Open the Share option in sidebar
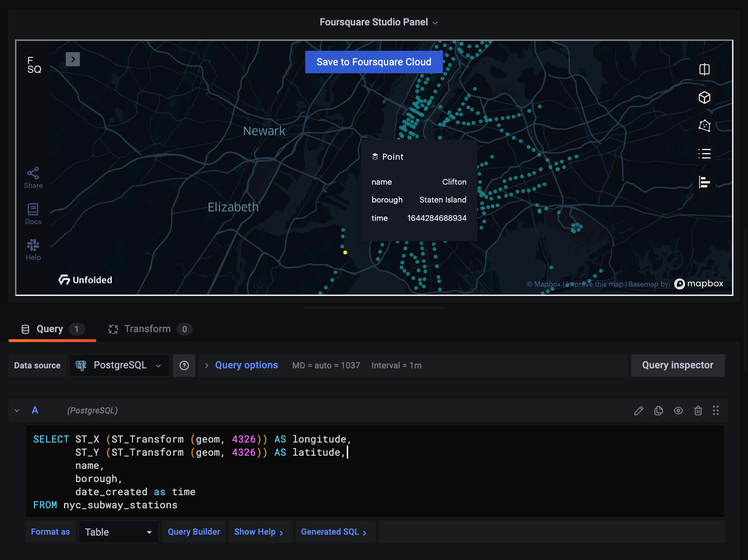748x560 pixels. click(33, 178)
